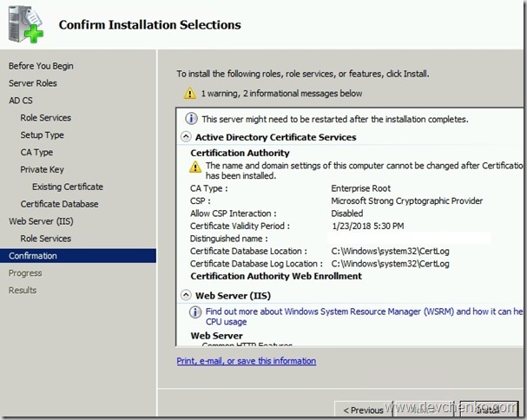Click 'Microsoft Strong Cryptographic Provider' CSP value

click(x=407, y=201)
